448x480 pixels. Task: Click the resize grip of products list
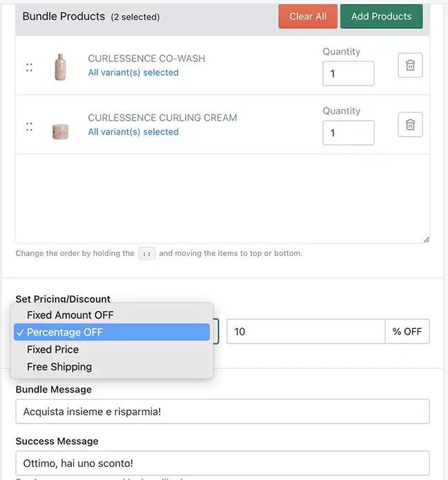pyautogui.click(x=426, y=240)
